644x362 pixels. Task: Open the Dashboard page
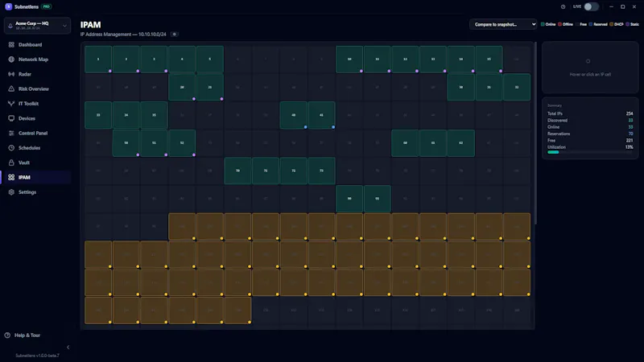tap(37, 45)
